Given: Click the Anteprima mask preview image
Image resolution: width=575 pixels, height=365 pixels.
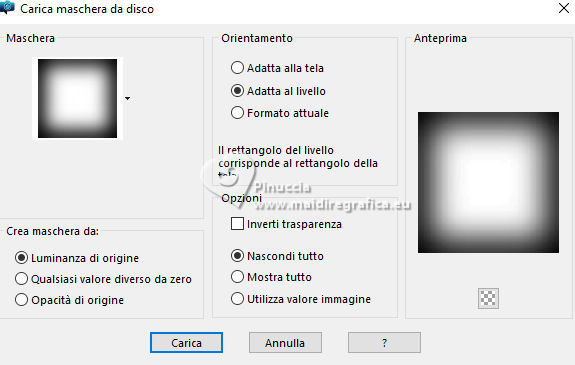Looking at the screenshot, I should [488, 183].
